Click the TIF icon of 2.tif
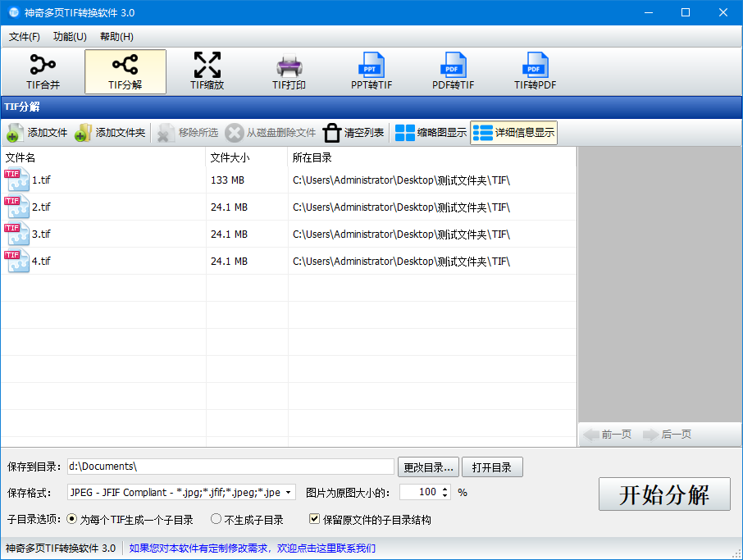Image resolution: width=743 pixels, height=560 pixels. click(x=16, y=207)
